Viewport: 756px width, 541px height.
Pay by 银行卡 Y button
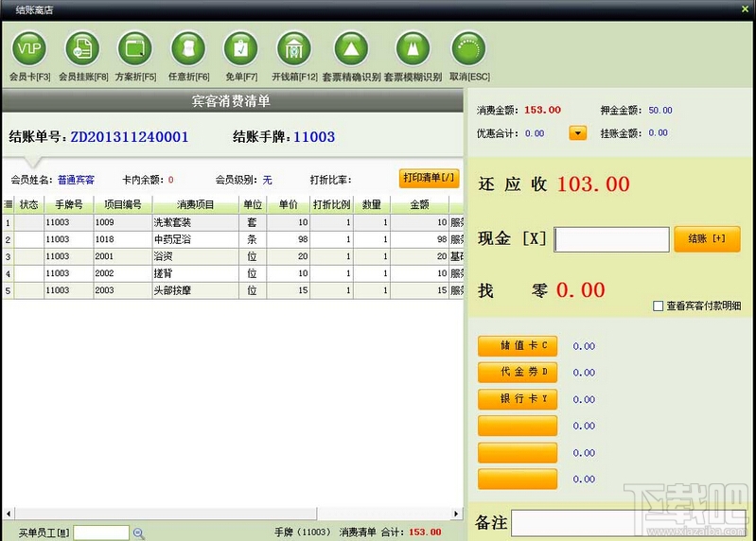pos(518,399)
